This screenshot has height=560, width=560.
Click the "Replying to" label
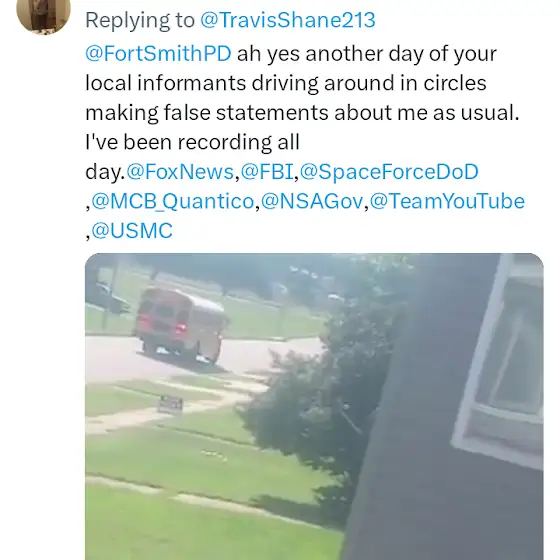(140, 20)
